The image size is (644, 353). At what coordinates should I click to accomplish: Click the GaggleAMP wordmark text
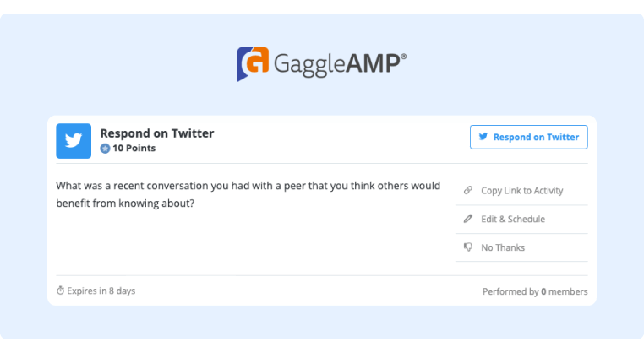tap(336, 64)
